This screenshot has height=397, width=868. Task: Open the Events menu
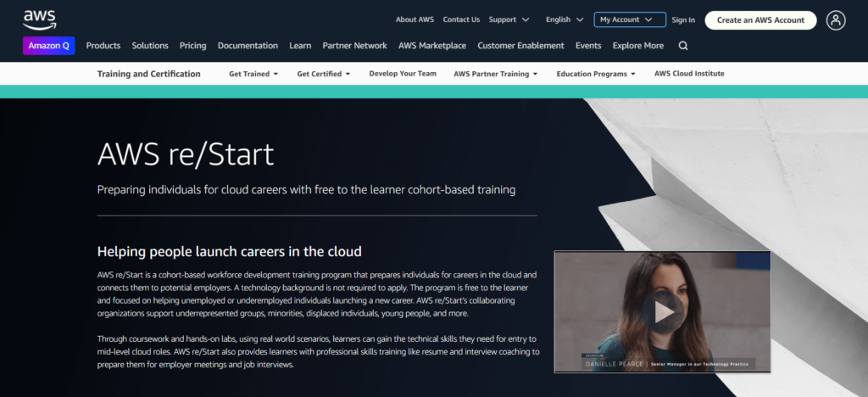588,46
